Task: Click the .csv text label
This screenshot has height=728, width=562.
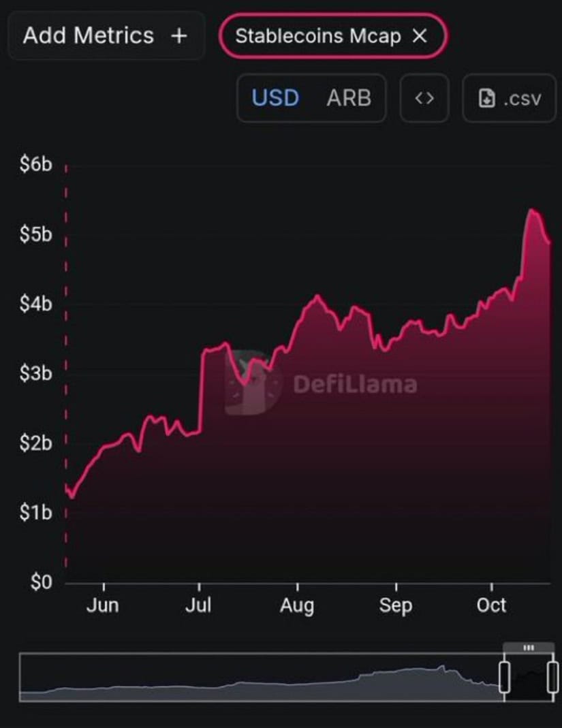Action: [522, 99]
